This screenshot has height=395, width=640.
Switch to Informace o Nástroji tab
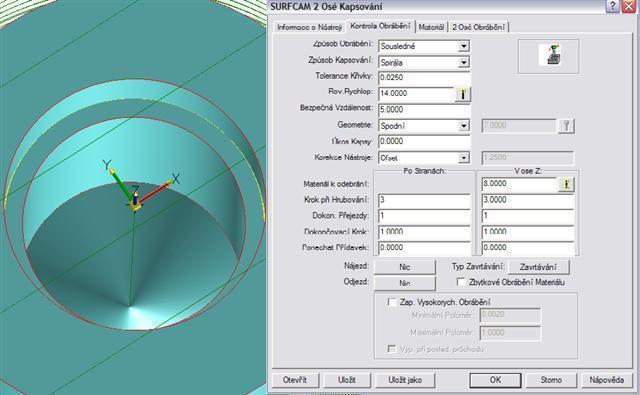[309, 27]
